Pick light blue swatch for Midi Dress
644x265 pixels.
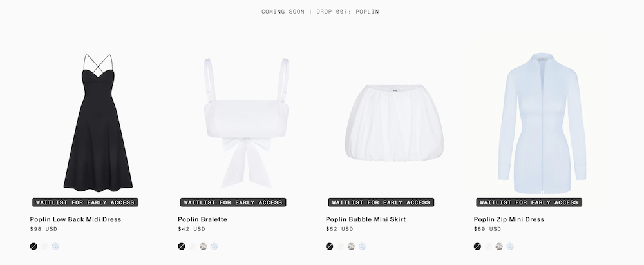55,246
